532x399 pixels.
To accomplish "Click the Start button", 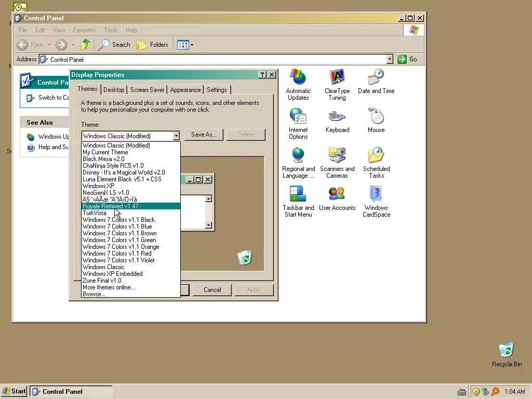I will tap(14, 391).
